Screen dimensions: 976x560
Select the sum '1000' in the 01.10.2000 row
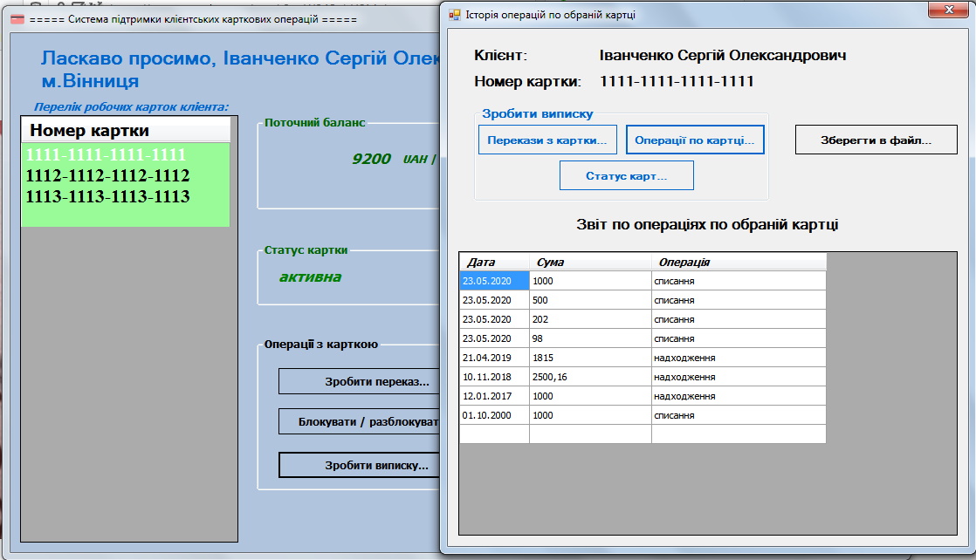click(x=590, y=415)
